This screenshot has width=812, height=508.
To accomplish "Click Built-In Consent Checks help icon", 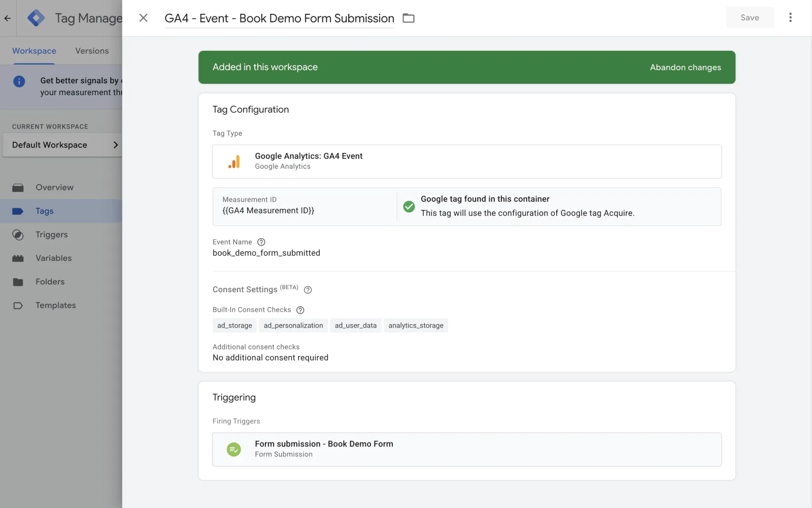I will click(300, 310).
